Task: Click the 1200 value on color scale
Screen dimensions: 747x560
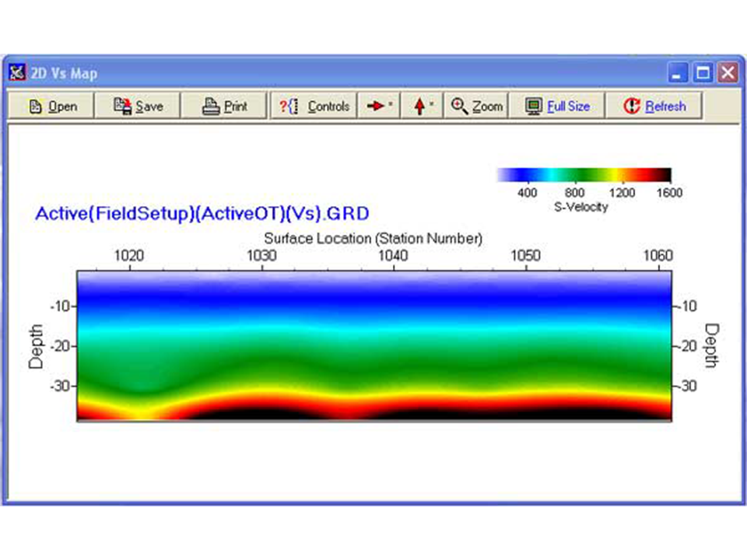Action: [x=622, y=192]
